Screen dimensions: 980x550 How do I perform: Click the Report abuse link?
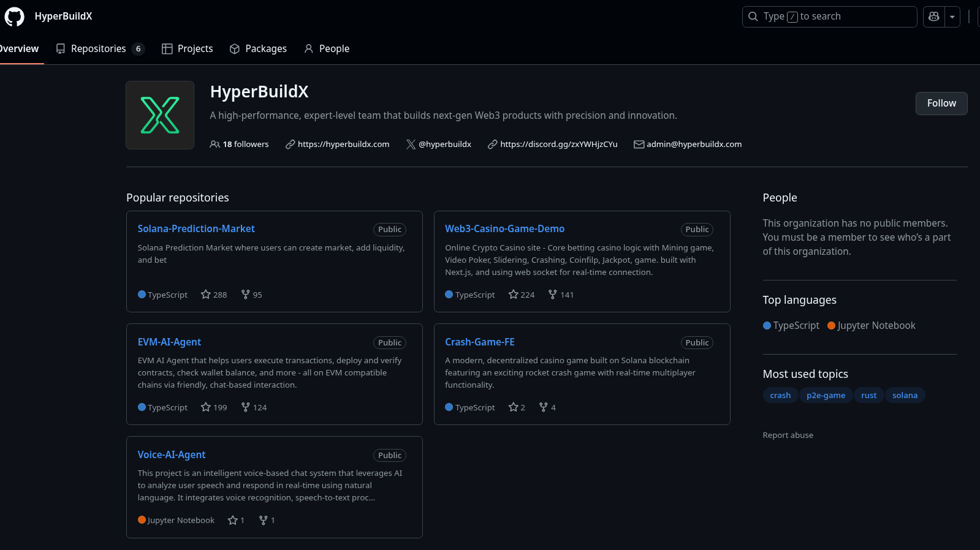point(788,435)
